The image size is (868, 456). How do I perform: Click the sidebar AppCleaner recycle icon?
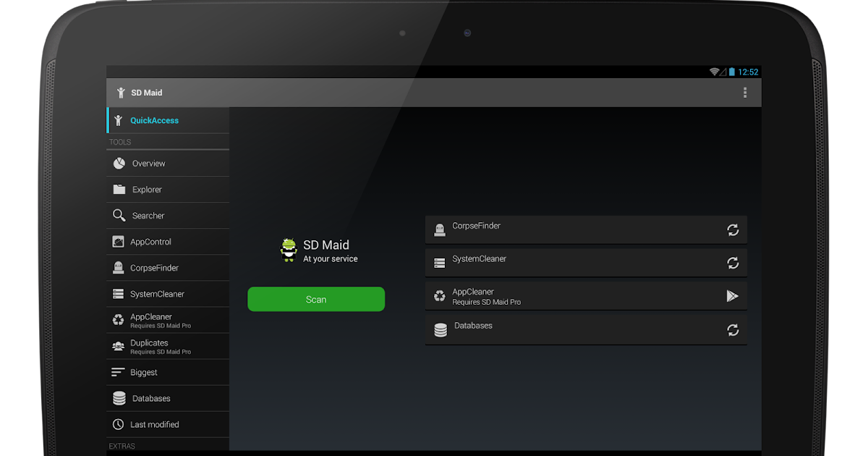click(x=118, y=320)
